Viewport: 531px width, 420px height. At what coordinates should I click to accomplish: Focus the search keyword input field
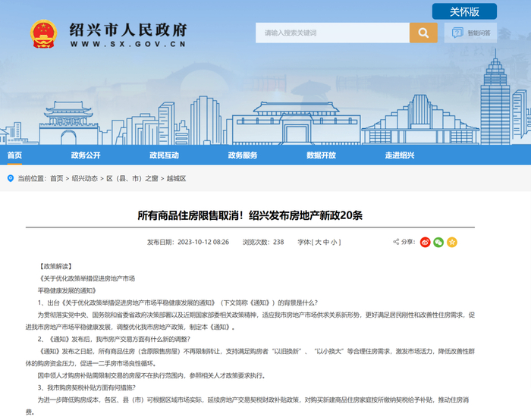click(332, 33)
